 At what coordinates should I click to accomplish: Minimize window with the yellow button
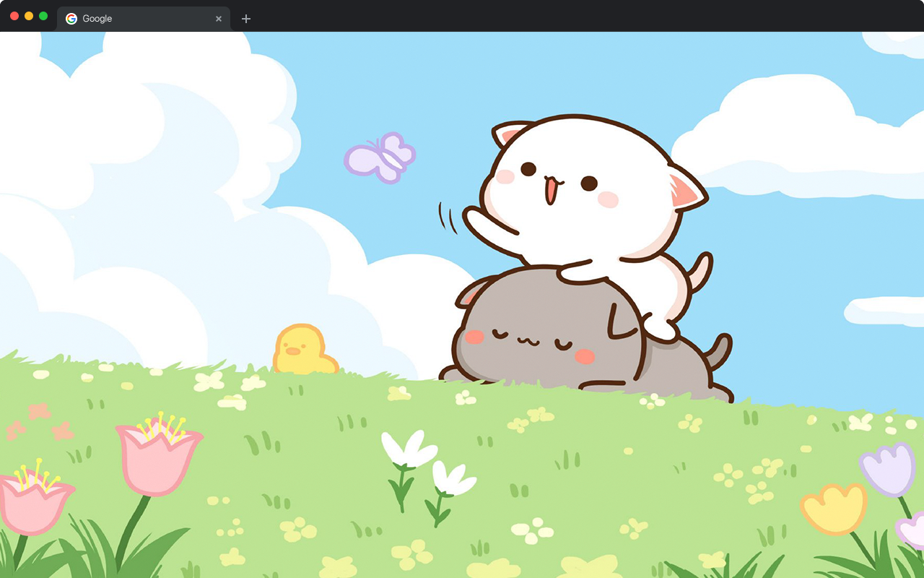(29, 16)
